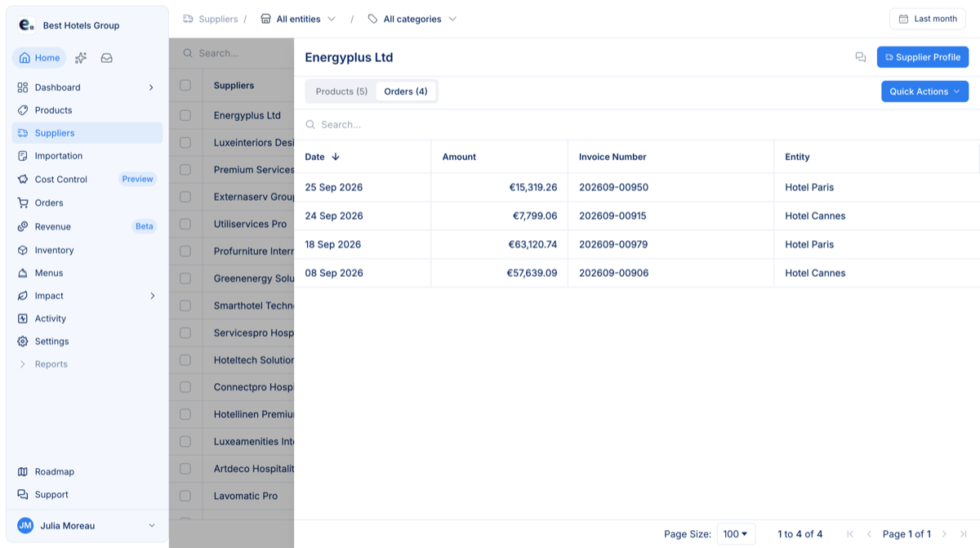The height and width of the screenshot is (548, 980).
Task: Click the Date column sort arrow
Action: tap(336, 157)
